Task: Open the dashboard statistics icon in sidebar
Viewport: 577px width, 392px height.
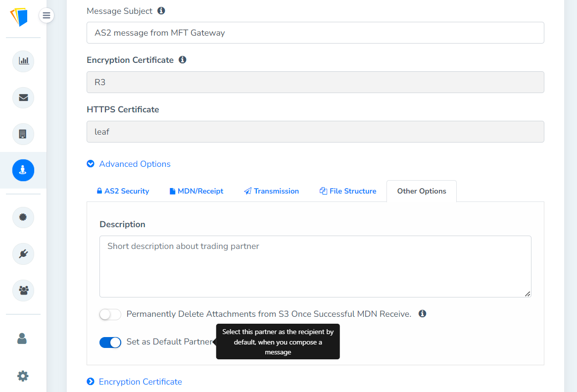Action: coord(23,61)
